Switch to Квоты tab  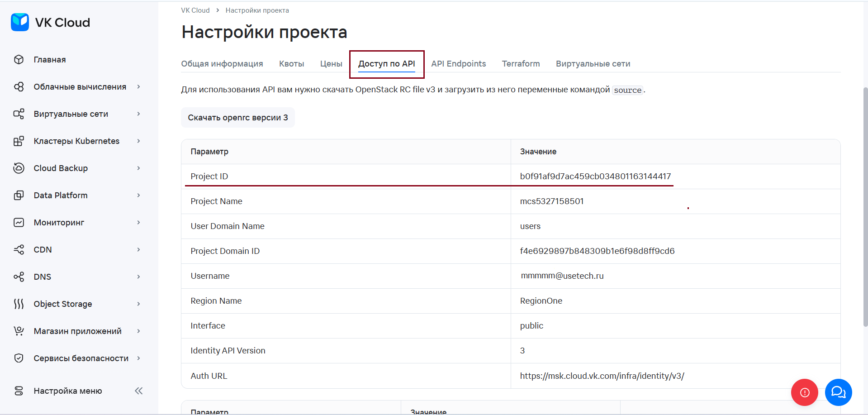tap(292, 64)
